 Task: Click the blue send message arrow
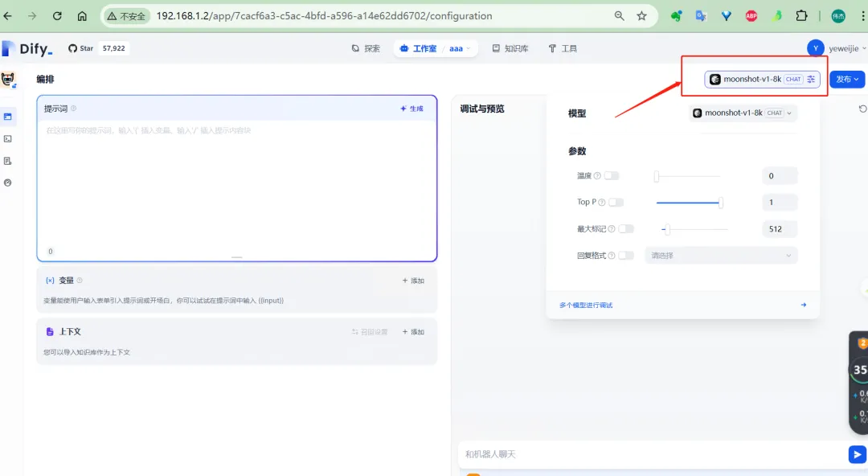[857, 454]
